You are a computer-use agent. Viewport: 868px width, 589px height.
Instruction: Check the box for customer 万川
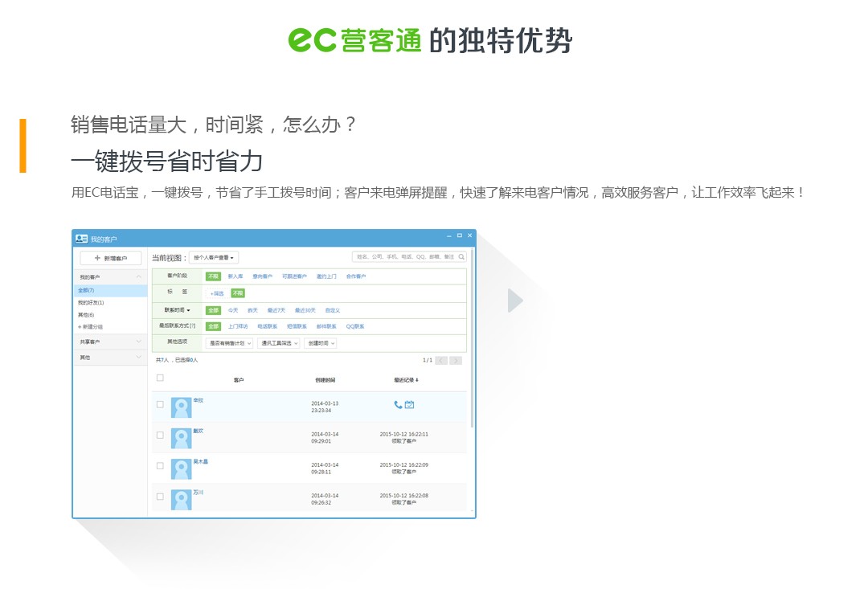coord(160,497)
